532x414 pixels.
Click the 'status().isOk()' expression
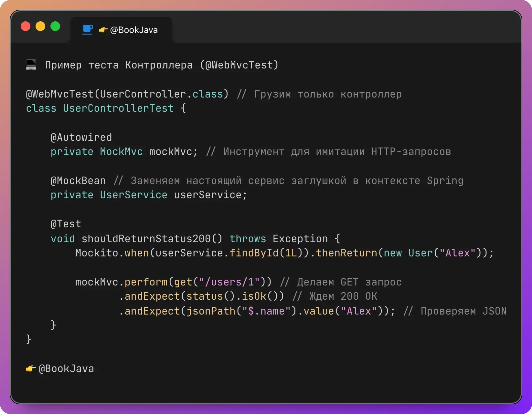[235, 296]
